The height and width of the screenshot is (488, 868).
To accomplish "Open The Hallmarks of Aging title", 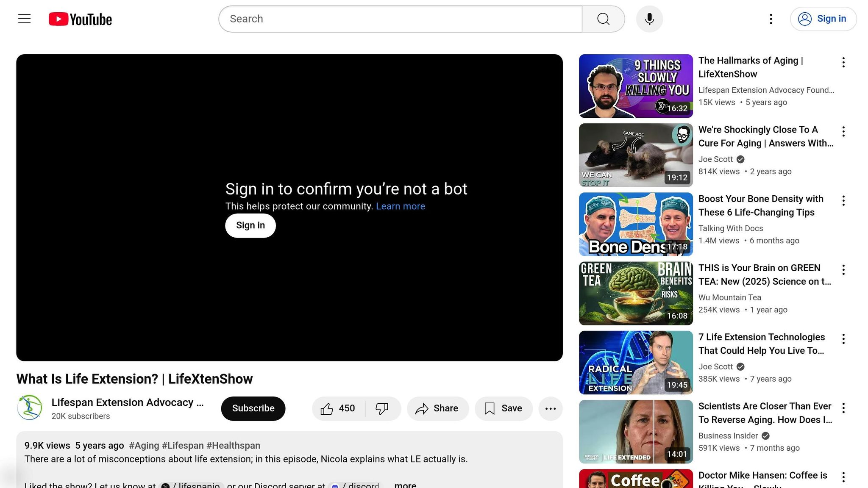I will pyautogui.click(x=751, y=67).
